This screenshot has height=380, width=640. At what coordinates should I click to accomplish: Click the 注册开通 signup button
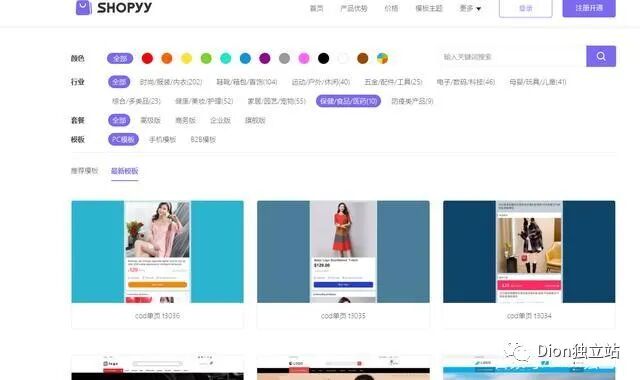(x=589, y=8)
